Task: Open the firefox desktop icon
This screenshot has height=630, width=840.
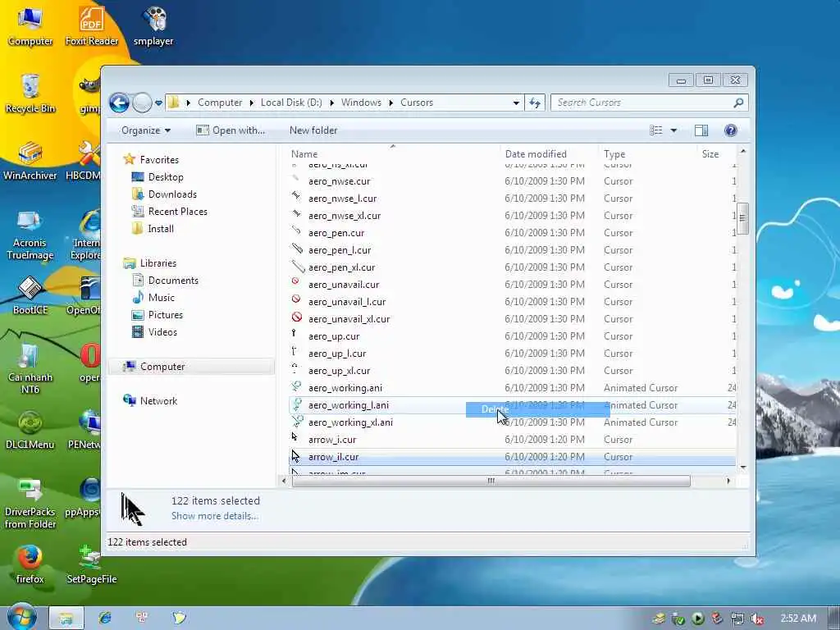Action: pyautogui.click(x=30, y=564)
